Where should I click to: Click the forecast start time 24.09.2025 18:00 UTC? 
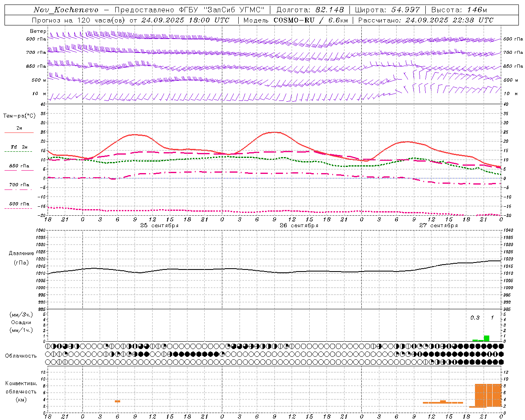185,20
